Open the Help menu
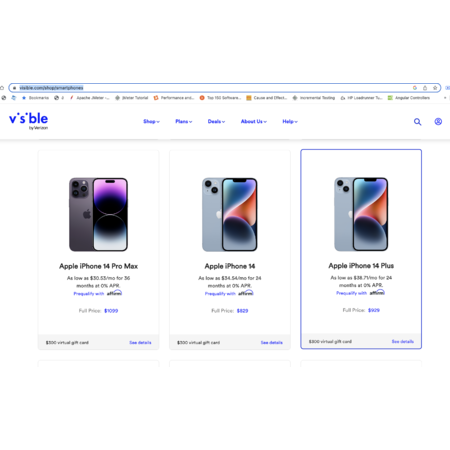The height and width of the screenshot is (450, 450). tap(290, 121)
